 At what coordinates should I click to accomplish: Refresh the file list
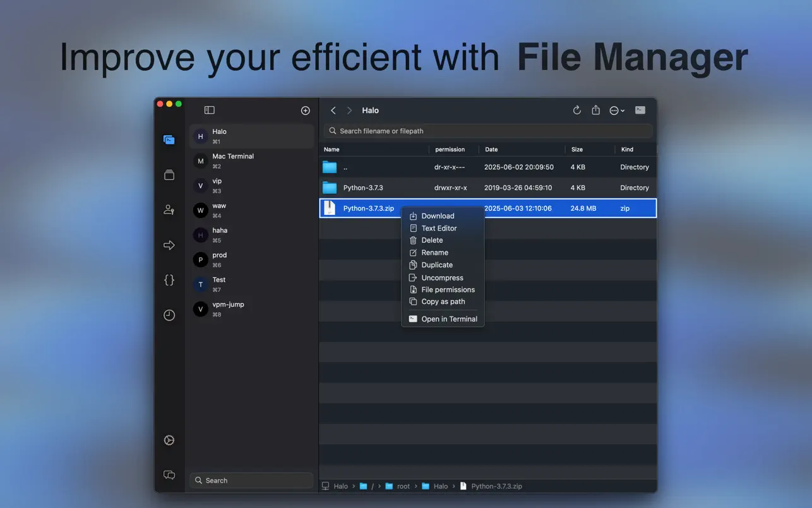[x=576, y=111]
